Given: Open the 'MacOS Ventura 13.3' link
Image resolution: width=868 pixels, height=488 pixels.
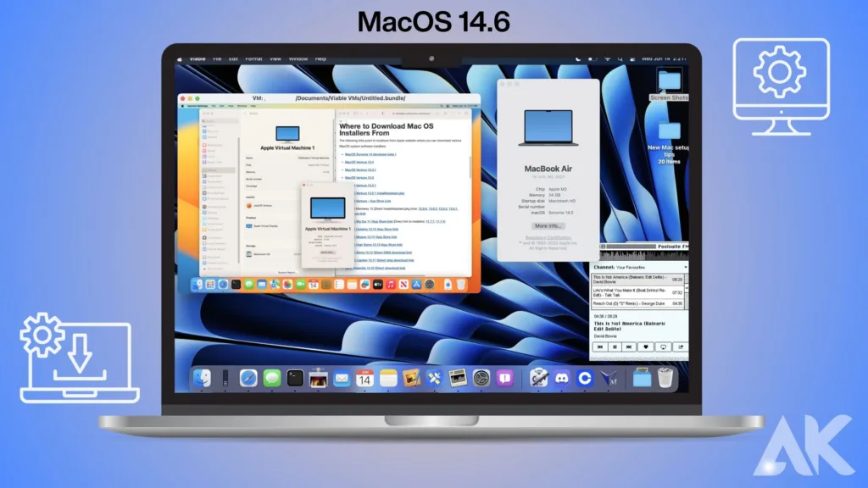Looking at the screenshot, I should click(x=359, y=178).
